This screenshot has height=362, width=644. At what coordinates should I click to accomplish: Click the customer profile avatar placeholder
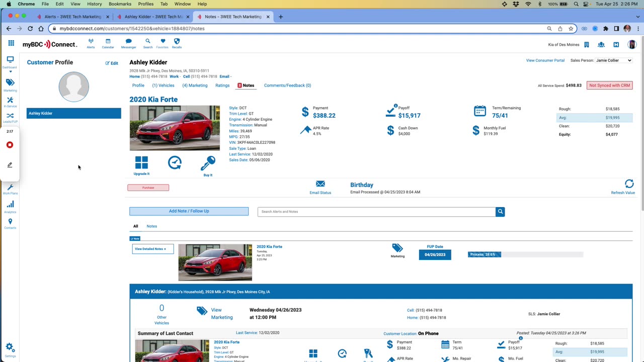click(x=73, y=86)
